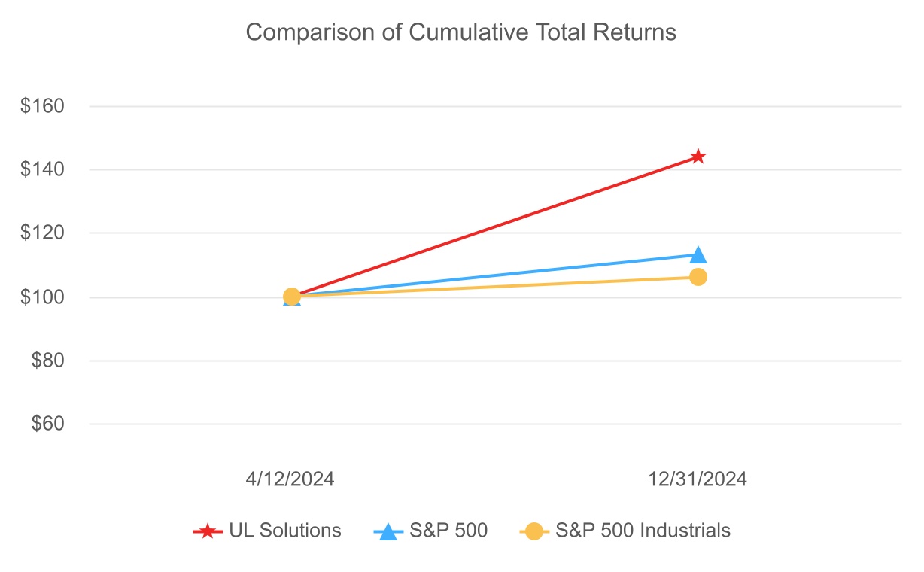924x572 pixels.
Task: Click the $160 y-axis label
Action: point(42,106)
